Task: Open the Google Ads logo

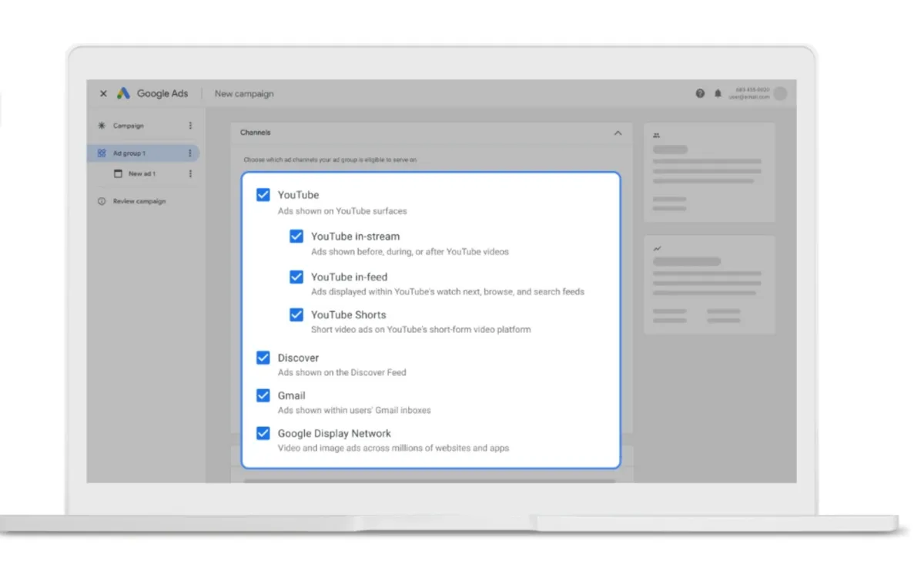Action: pyautogui.click(x=123, y=93)
